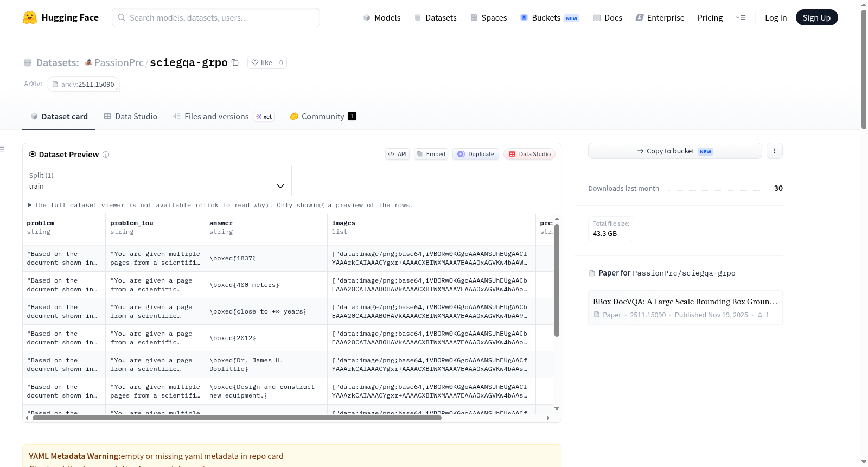Screen dimensions: 868x467
Task: Open the Docs page
Action: tap(608, 17)
